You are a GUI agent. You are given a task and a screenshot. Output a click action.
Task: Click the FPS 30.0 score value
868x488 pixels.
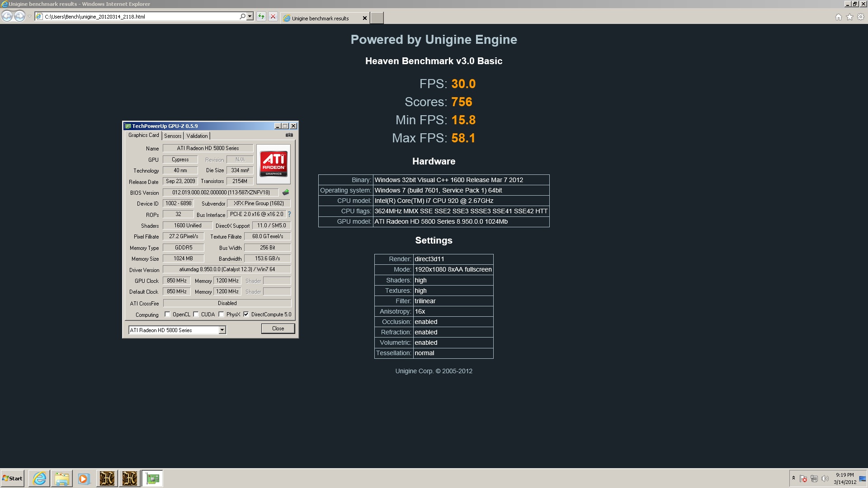click(463, 84)
